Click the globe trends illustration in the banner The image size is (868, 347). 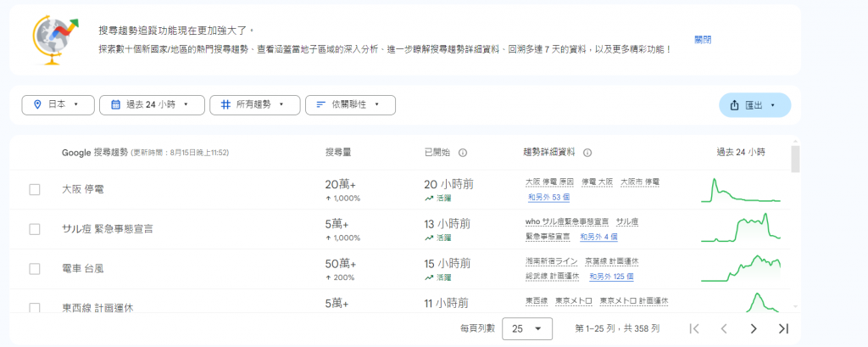point(54,40)
